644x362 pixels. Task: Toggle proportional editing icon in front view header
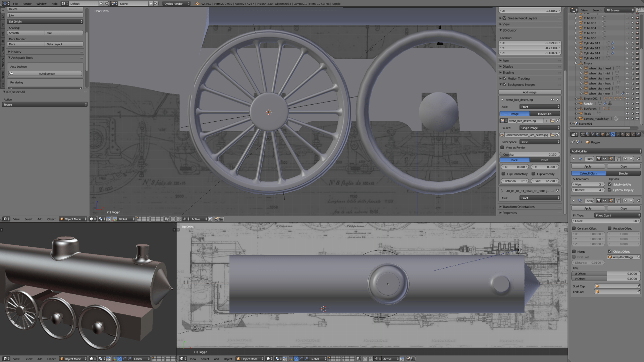173,219
